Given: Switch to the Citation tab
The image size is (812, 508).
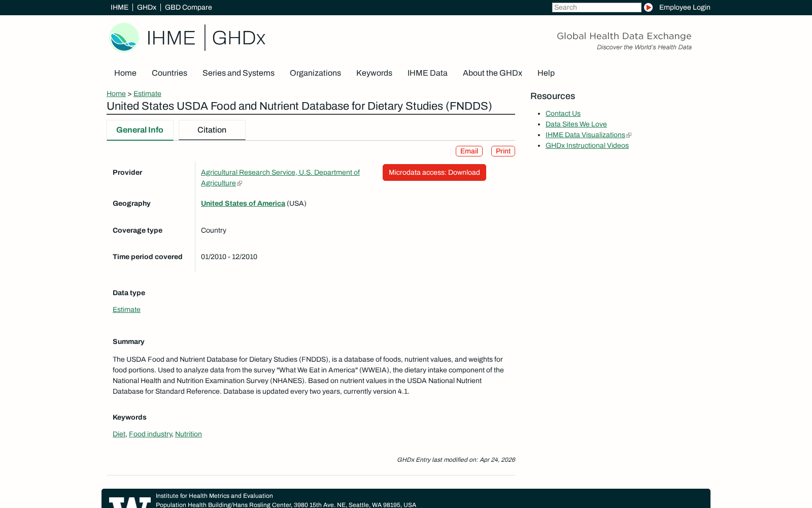Looking at the screenshot, I should [212, 130].
